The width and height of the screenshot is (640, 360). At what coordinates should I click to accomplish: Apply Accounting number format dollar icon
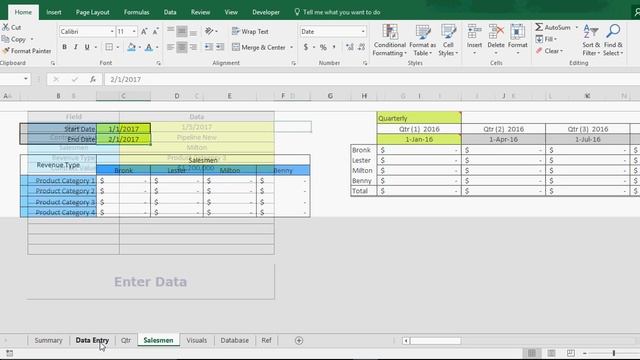(x=306, y=47)
